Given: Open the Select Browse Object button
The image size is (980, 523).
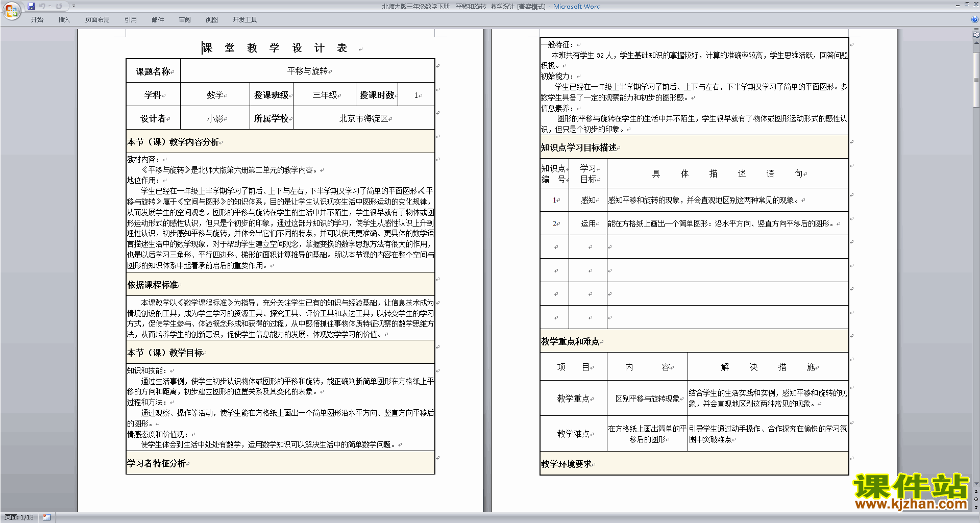Looking at the screenshot, I should click(x=976, y=499).
